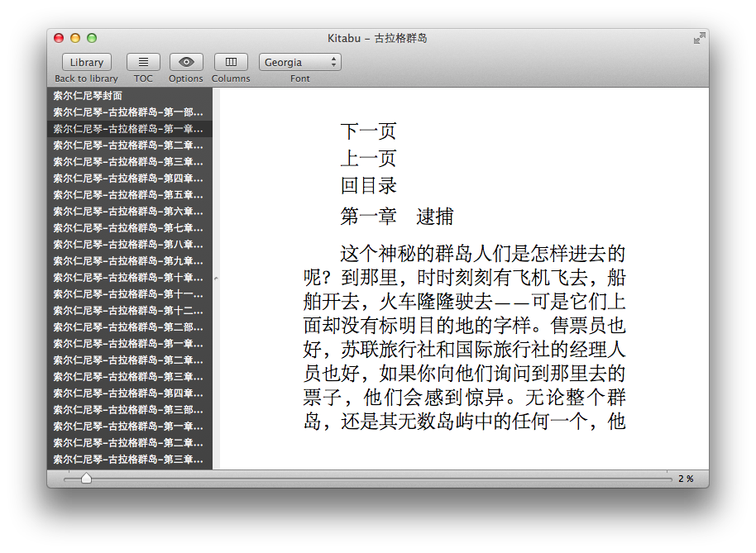The image size is (756, 553).
Task: Open the 第七章 chapter entry
Action: (x=130, y=228)
